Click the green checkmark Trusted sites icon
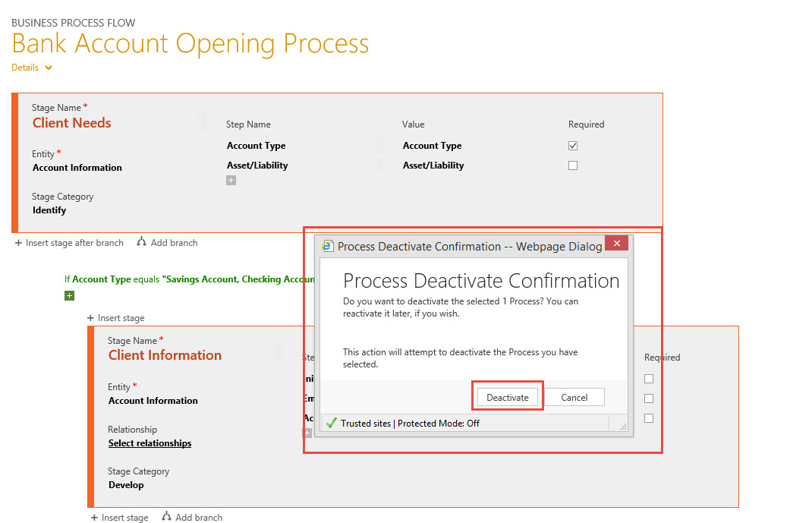The image size is (812, 523). (x=331, y=423)
